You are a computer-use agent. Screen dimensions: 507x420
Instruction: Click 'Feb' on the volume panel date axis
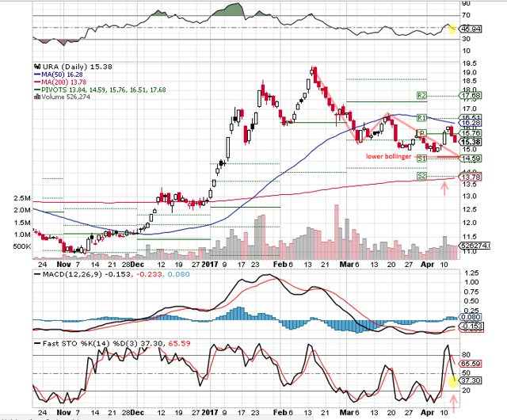tap(280, 265)
